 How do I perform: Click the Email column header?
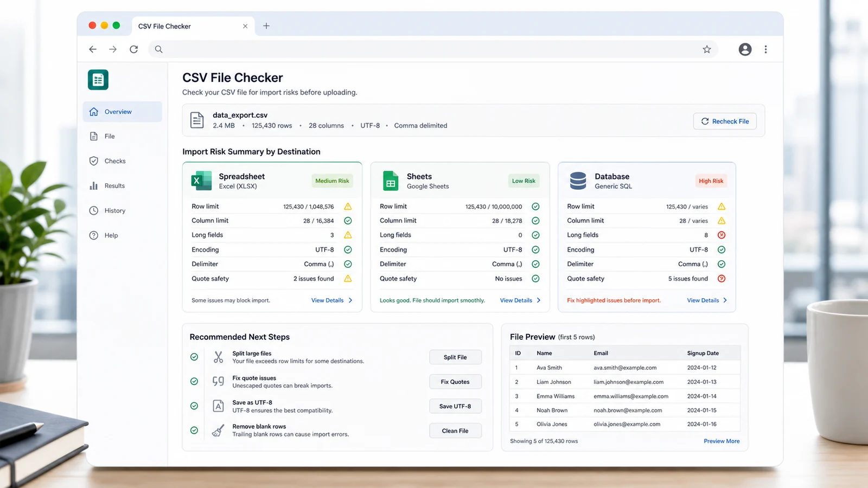(x=601, y=353)
